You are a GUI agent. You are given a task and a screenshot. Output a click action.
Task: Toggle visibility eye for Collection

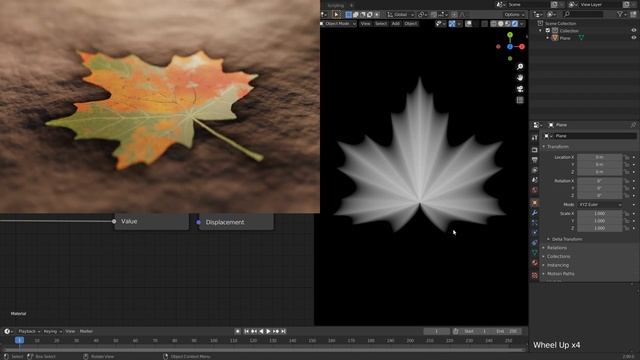pyautogui.click(x=634, y=31)
